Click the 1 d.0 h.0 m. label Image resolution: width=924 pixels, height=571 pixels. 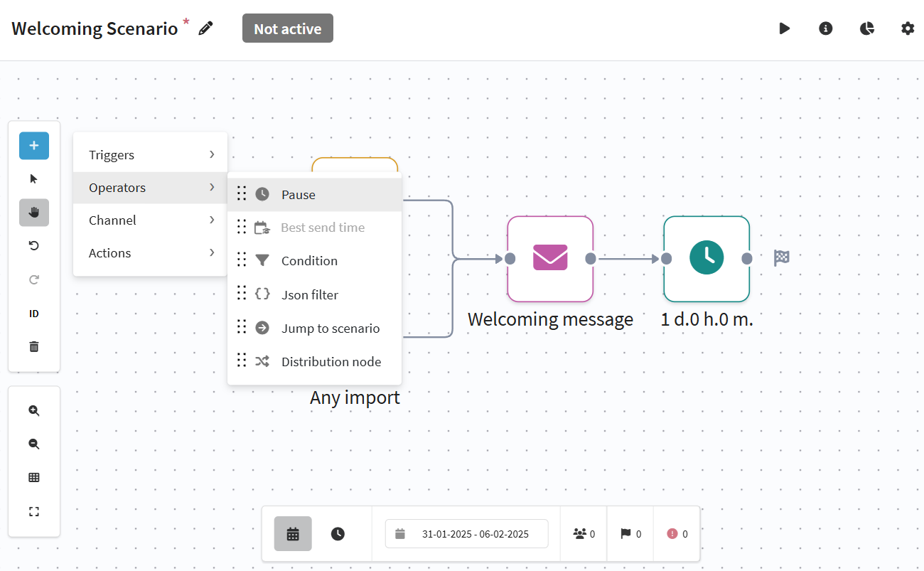point(707,319)
